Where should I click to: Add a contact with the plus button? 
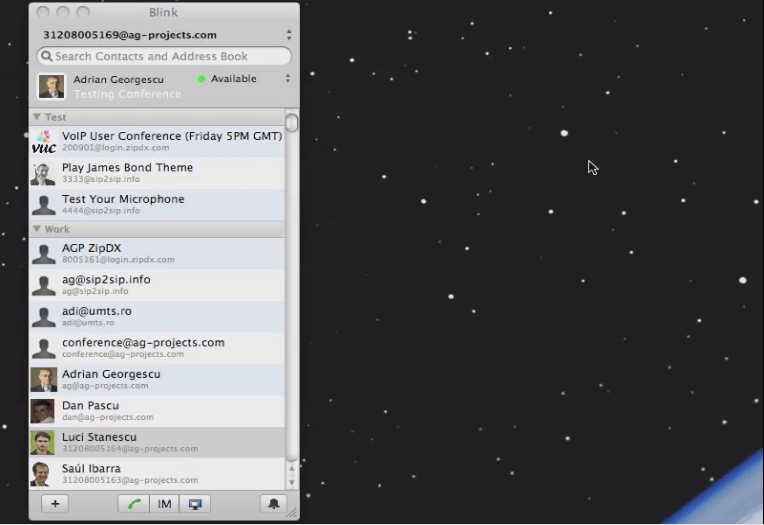[x=55, y=504]
